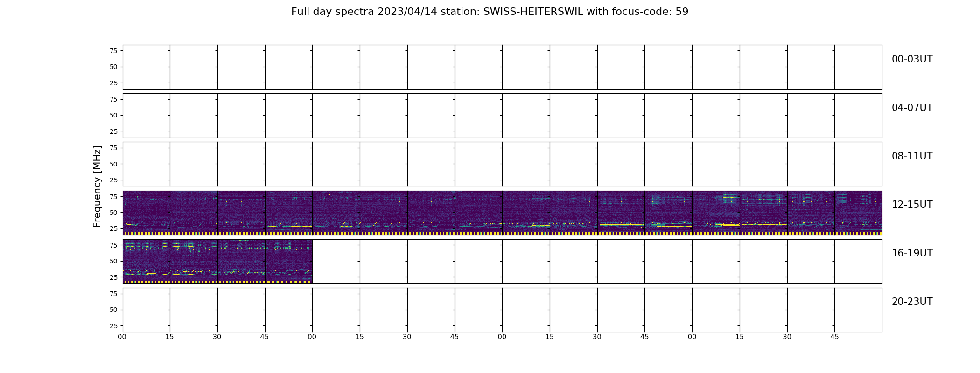Click the first "30" time-axis tick label

coord(217,337)
